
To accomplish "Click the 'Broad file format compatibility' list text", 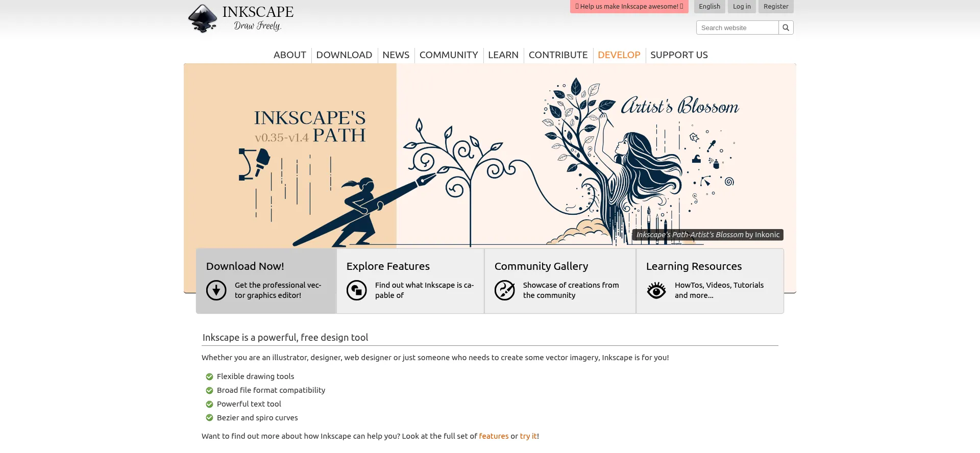I will [271, 390].
